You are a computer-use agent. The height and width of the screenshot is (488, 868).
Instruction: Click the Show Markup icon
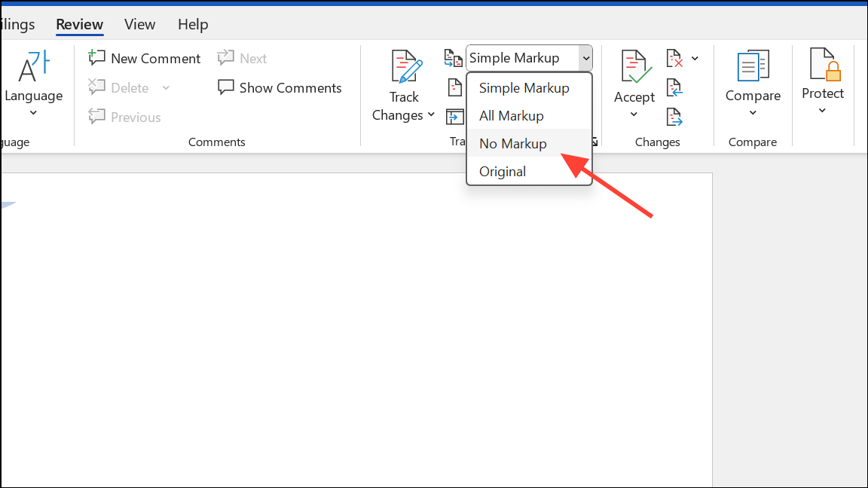(x=454, y=87)
